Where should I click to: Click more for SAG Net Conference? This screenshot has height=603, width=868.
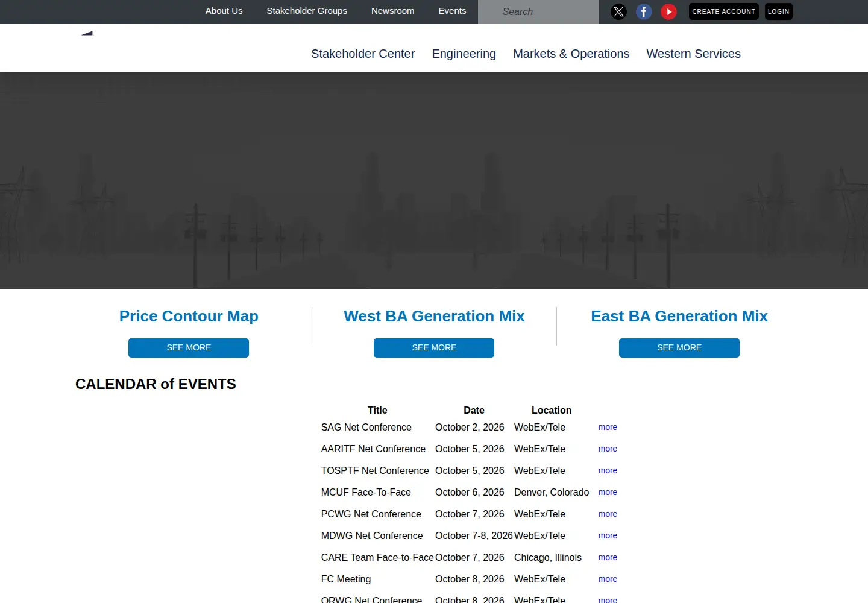click(608, 427)
